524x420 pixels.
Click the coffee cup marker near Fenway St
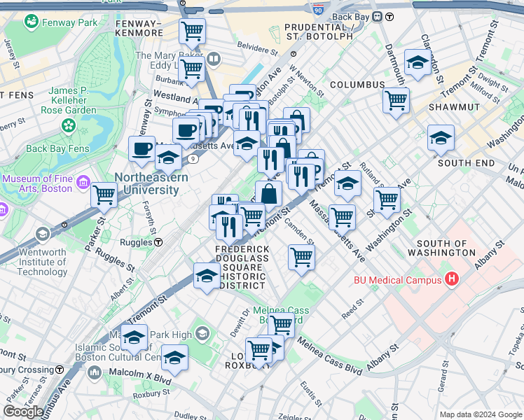[142, 150]
